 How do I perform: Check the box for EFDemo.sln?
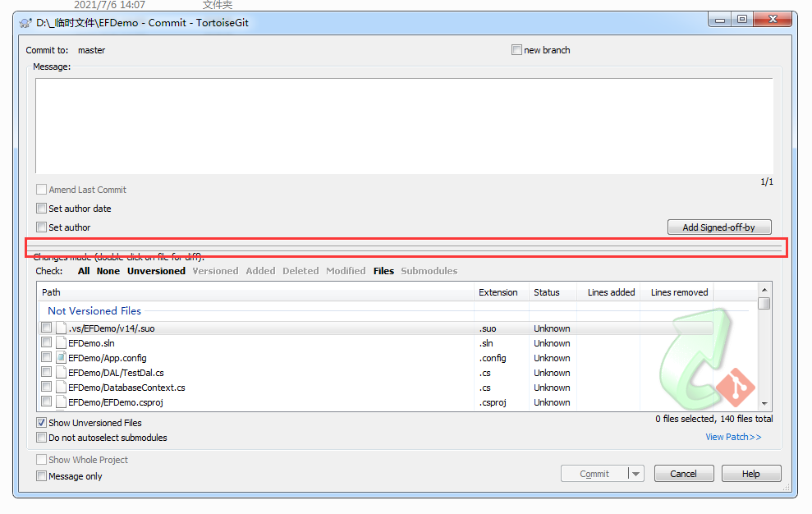(47, 342)
